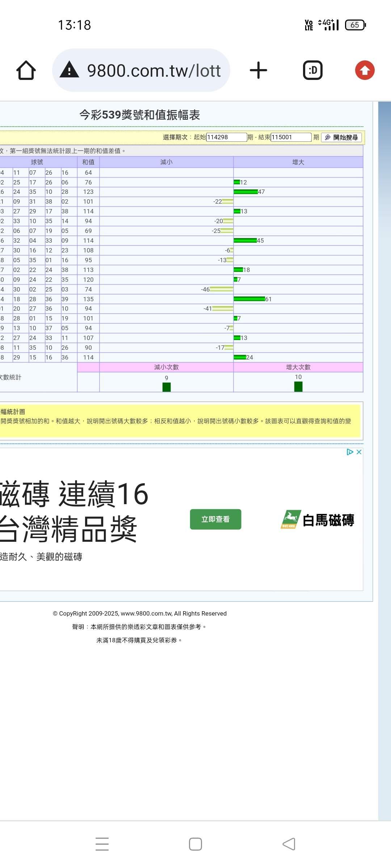Edit the end period field 115001
The image size is (391, 868).
[x=291, y=137]
